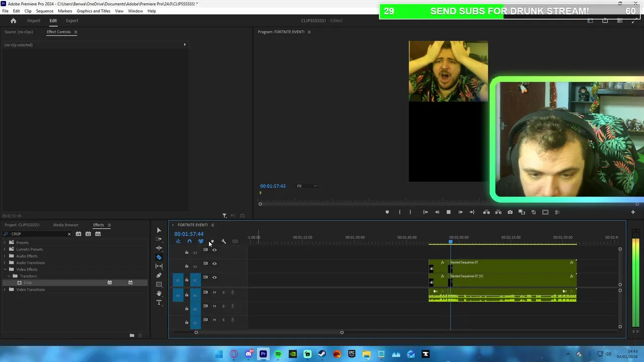Viewport: 644px width, 362px height.
Task: Click New Custom Bin folder in the Effects panel
Action: tap(132, 335)
